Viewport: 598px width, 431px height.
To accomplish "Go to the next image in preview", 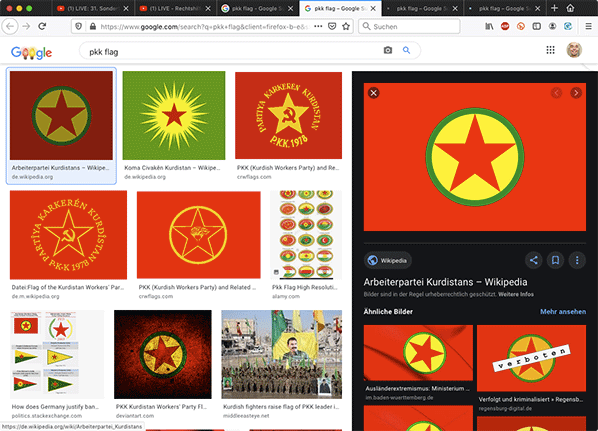I will coord(576,93).
